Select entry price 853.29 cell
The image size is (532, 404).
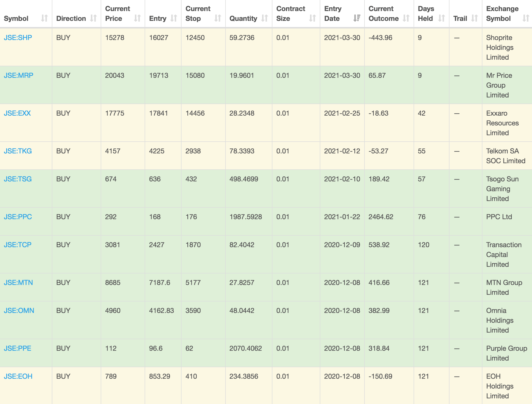163,386
